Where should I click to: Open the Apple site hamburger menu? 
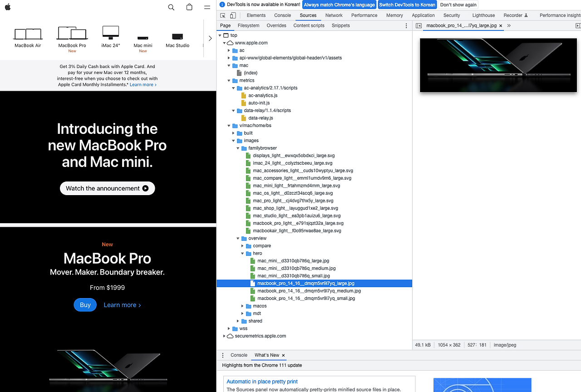[207, 7]
